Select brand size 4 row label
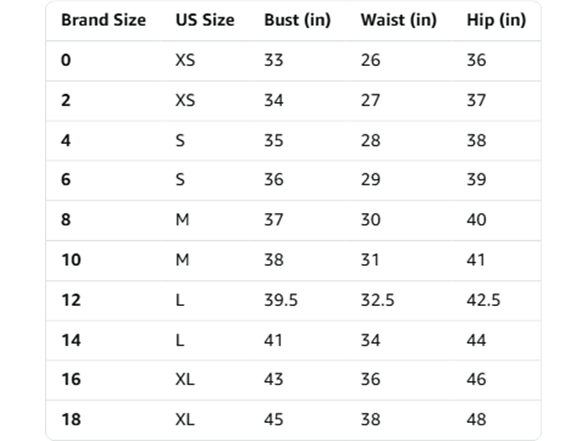 point(66,140)
